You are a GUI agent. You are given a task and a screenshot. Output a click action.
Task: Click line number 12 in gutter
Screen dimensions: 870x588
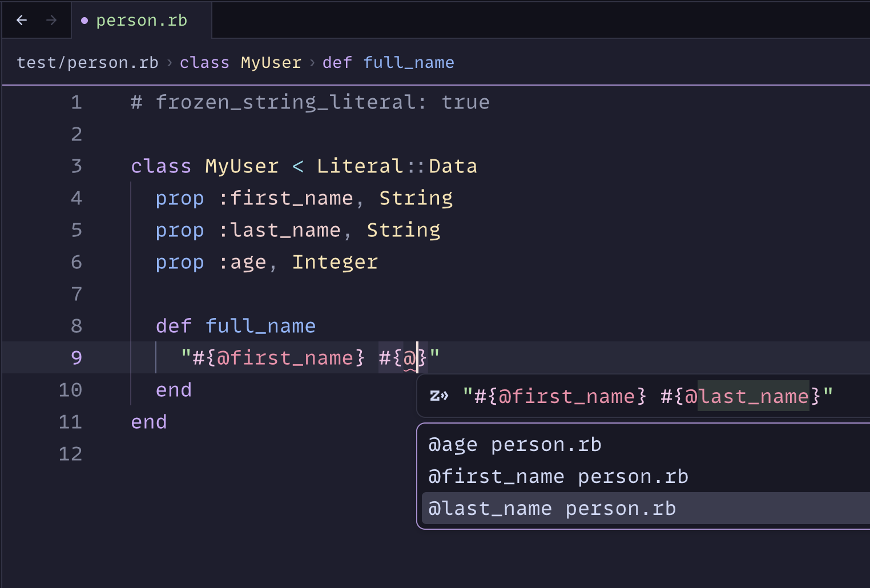[x=70, y=454]
